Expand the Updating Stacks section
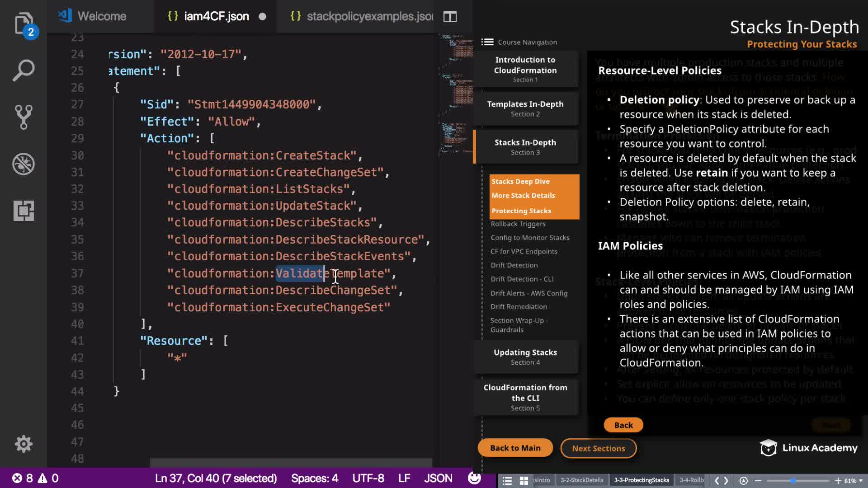The height and width of the screenshot is (488, 868). pos(525,357)
